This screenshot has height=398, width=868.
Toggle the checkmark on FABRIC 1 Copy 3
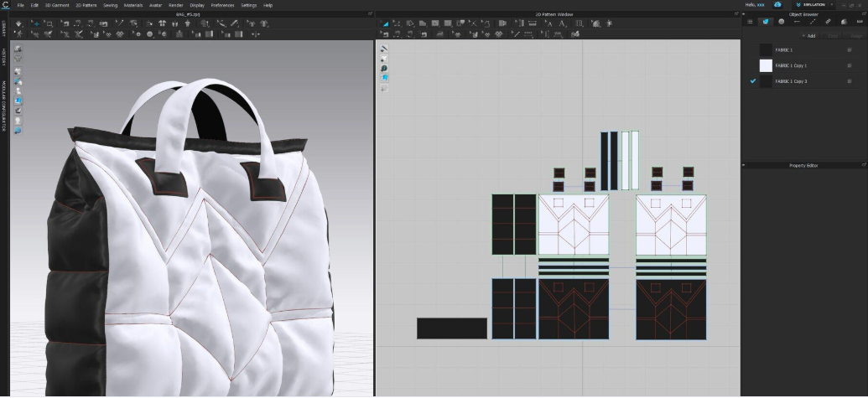coord(752,81)
